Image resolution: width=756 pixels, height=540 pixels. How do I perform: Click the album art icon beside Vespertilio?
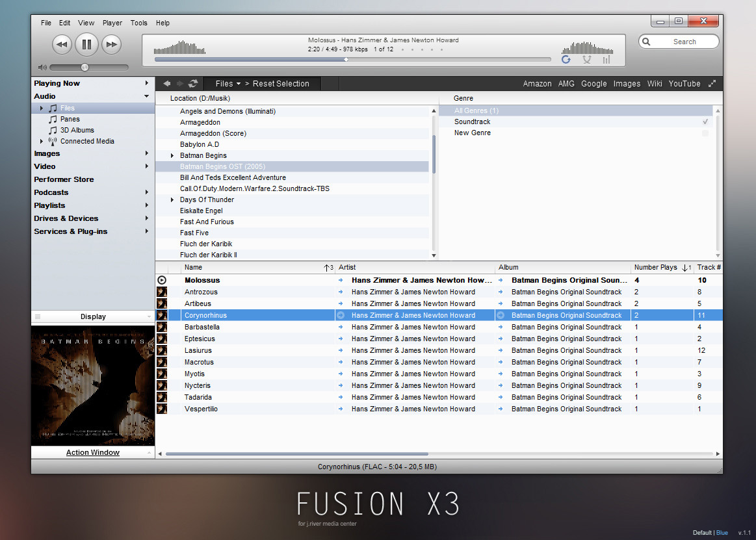(x=162, y=409)
